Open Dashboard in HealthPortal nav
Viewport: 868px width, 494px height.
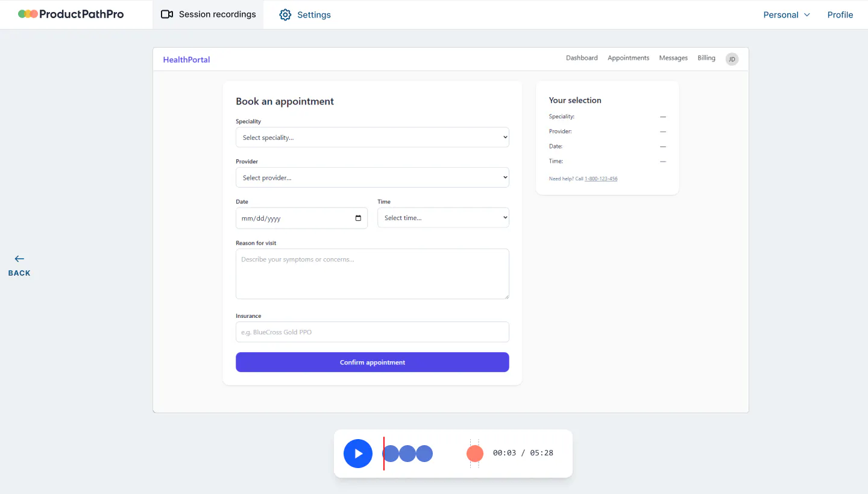[x=582, y=58]
